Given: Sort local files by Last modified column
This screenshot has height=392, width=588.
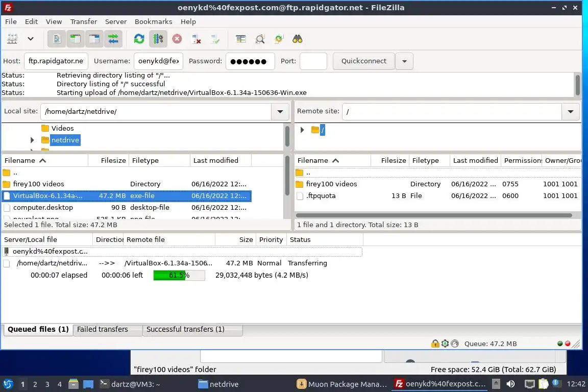Looking at the screenshot, I should tap(220, 161).
